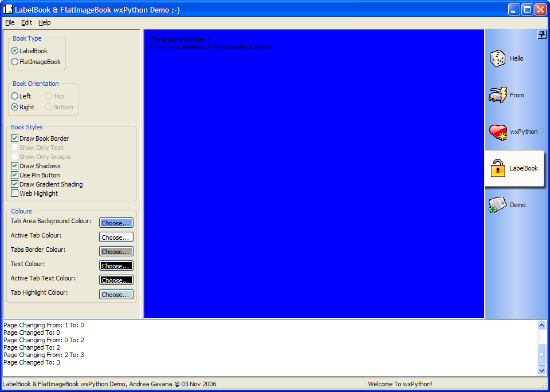
Task: Open the File menu
Action: tap(10, 22)
